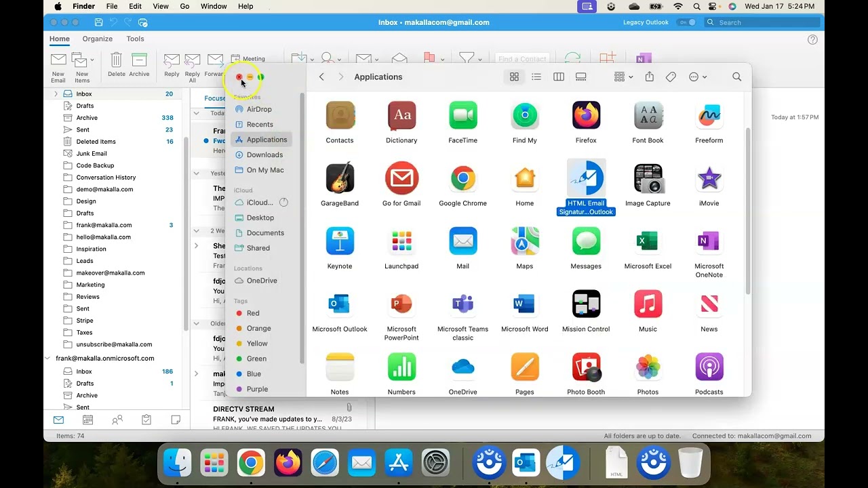Viewport: 868px width, 488px height.
Task: Select the Maps app icon
Action: pos(525,241)
